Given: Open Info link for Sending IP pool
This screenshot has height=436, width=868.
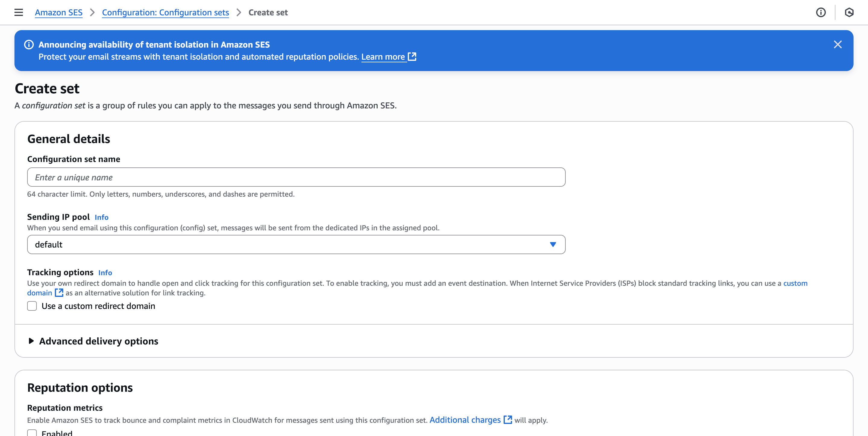Looking at the screenshot, I should click(x=102, y=217).
